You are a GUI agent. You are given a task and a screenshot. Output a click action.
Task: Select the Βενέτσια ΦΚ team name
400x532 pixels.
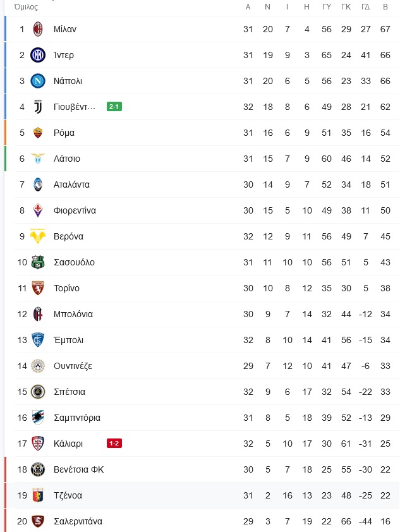[79, 469]
